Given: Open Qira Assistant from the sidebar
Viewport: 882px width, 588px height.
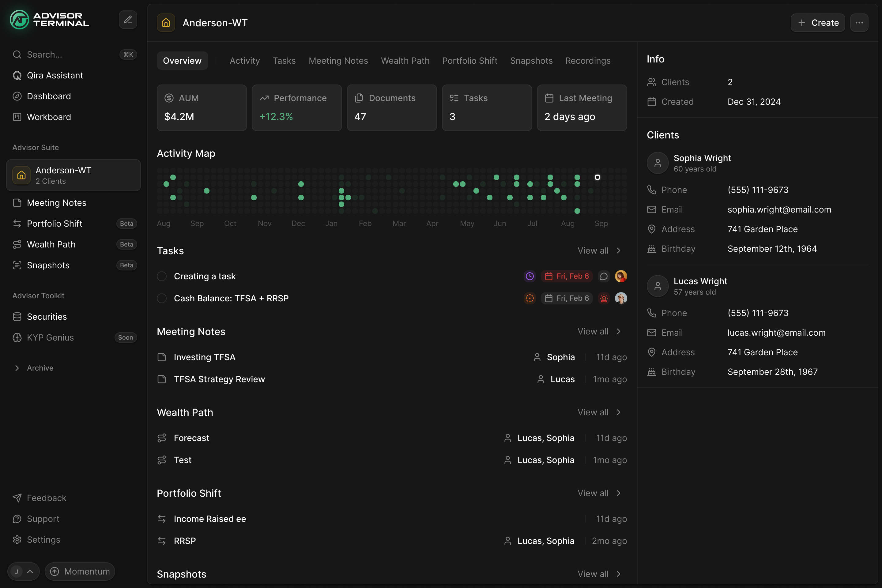Looking at the screenshot, I should point(73,75).
